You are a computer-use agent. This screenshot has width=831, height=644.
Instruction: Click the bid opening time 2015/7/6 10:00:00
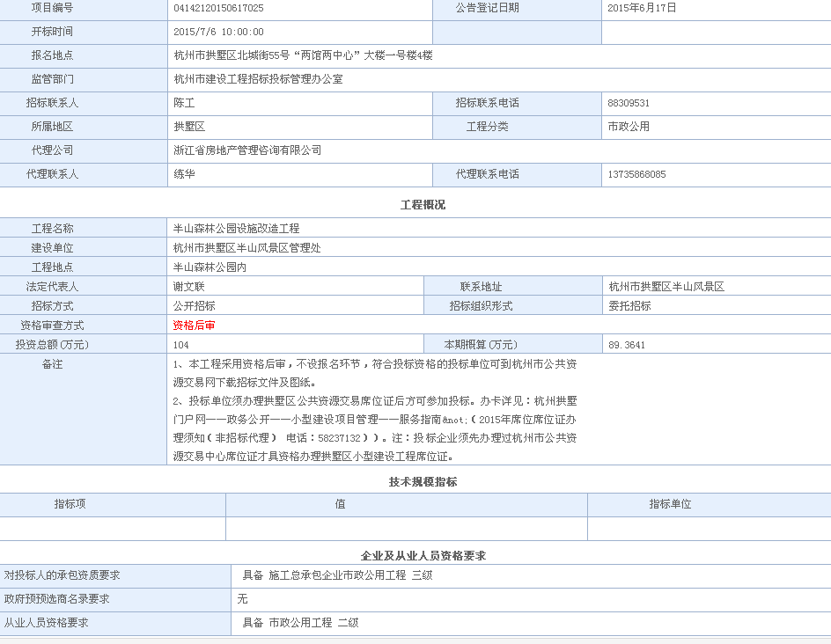pos(218,32)
